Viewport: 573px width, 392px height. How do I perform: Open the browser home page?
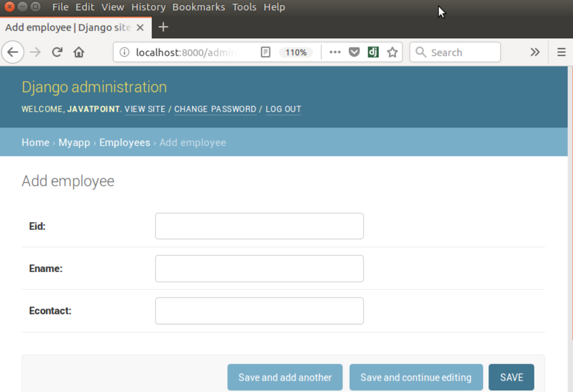click(x=79, y=52)
